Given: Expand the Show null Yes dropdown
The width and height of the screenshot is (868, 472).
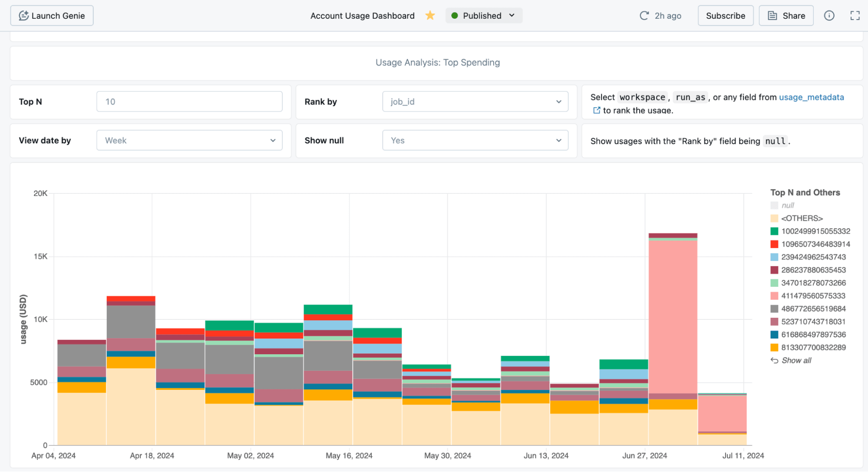Looking at the screenshot, I should pos(475,140).
